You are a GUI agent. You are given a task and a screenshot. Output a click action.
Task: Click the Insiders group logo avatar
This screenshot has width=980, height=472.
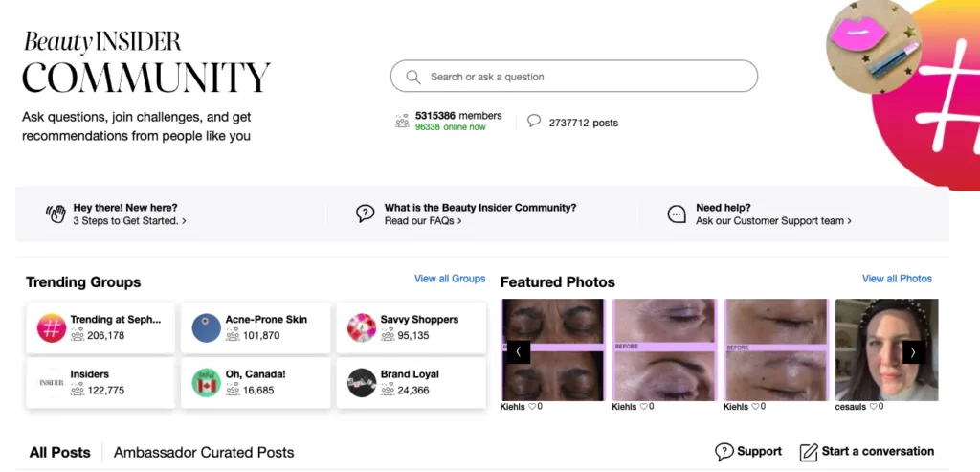pyautogui.click(x=52, y=383)
